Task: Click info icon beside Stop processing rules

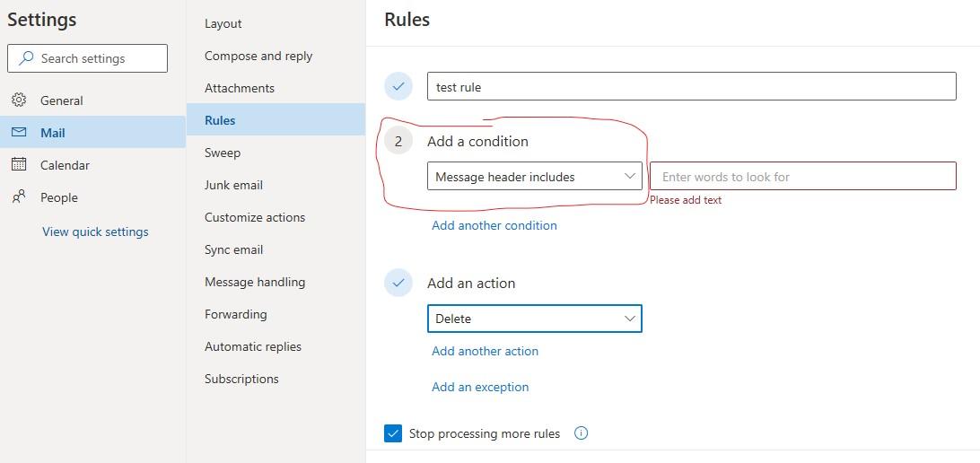Action: pyautogui.click(x=581, y=433)
